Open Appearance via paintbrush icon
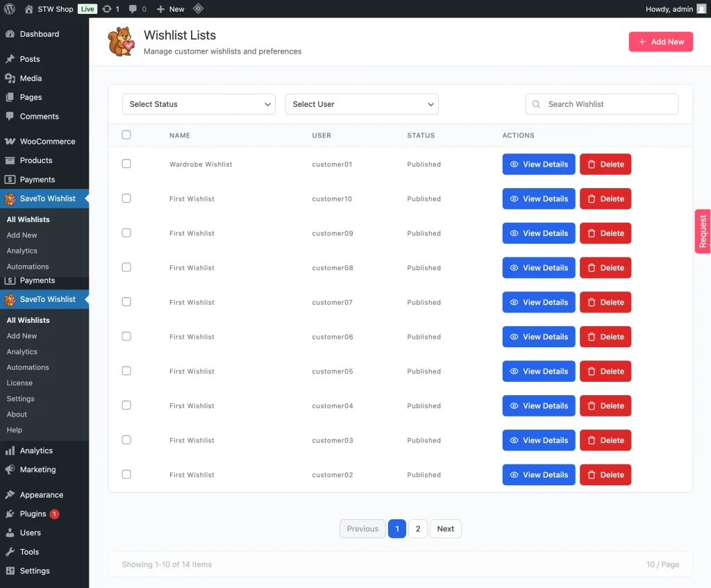The width and height of the screenshot is (711, 588). click(10, 495)
